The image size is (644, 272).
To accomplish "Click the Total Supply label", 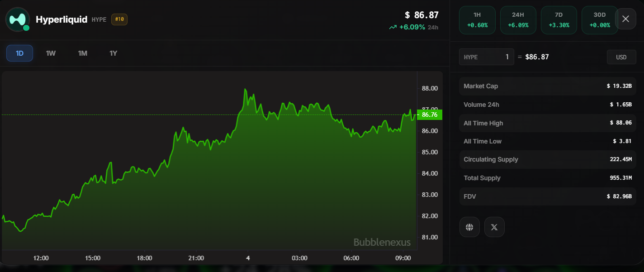I will (x=482, y=178).
